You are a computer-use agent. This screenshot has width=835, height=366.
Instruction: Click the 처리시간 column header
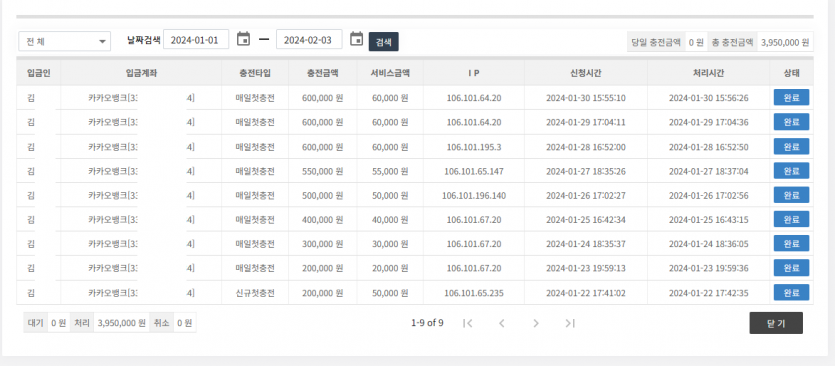point(708,73)
